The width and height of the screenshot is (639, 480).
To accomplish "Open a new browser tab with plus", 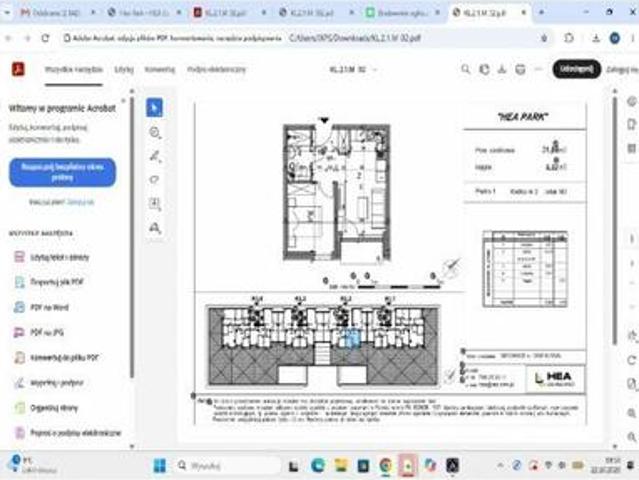I will [542, 13].
